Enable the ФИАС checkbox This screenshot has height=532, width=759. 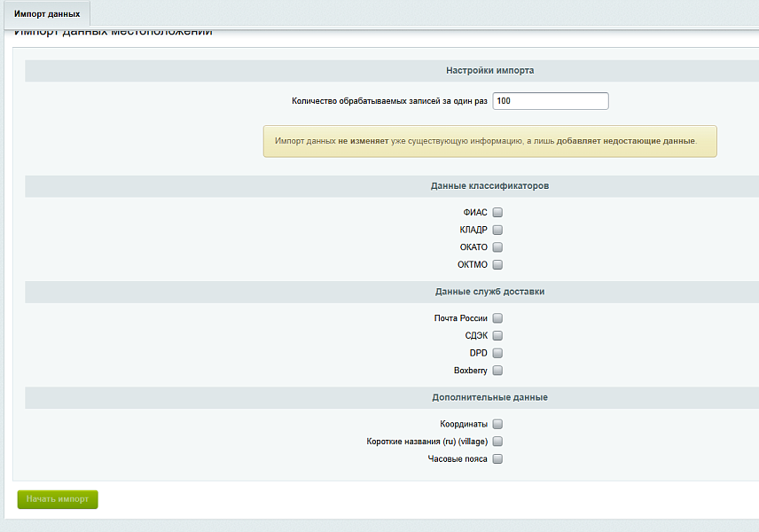coord(497,212)
